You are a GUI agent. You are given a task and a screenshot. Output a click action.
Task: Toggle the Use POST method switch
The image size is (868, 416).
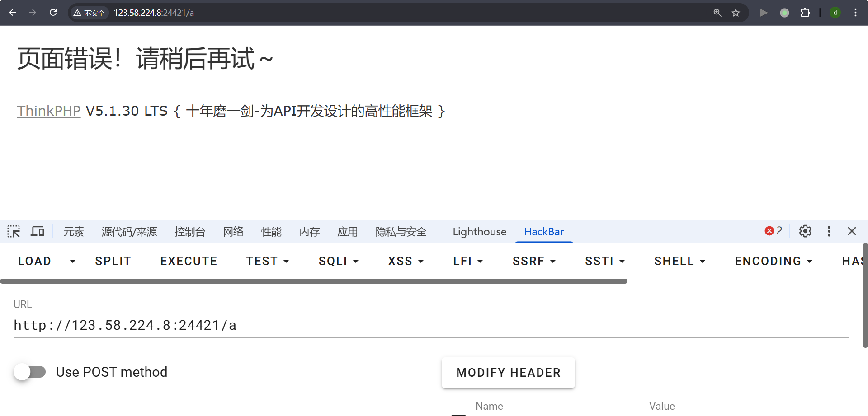point(30,372)
